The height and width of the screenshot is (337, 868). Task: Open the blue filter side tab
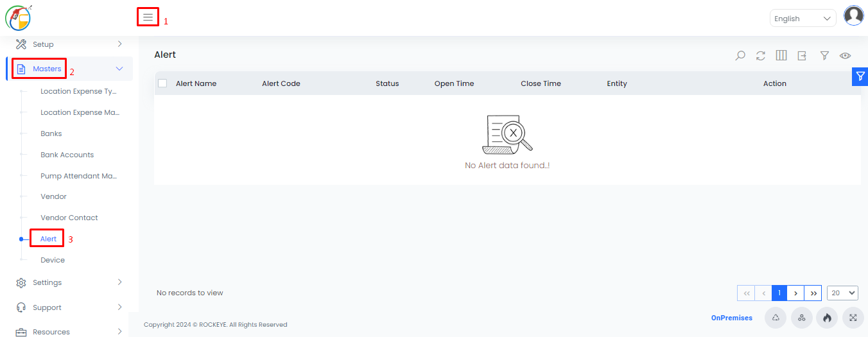click(860, 76)
